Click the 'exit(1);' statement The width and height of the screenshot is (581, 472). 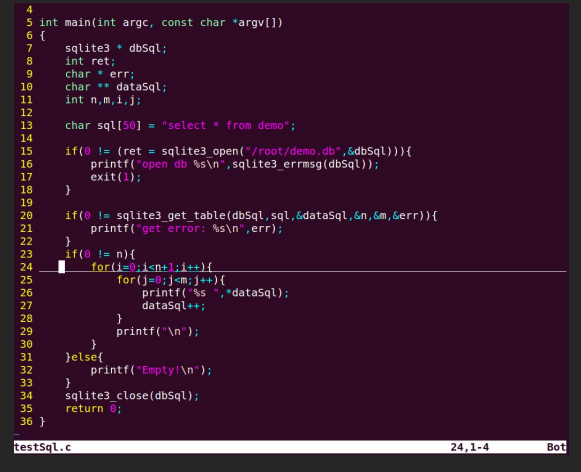[116, 177]
